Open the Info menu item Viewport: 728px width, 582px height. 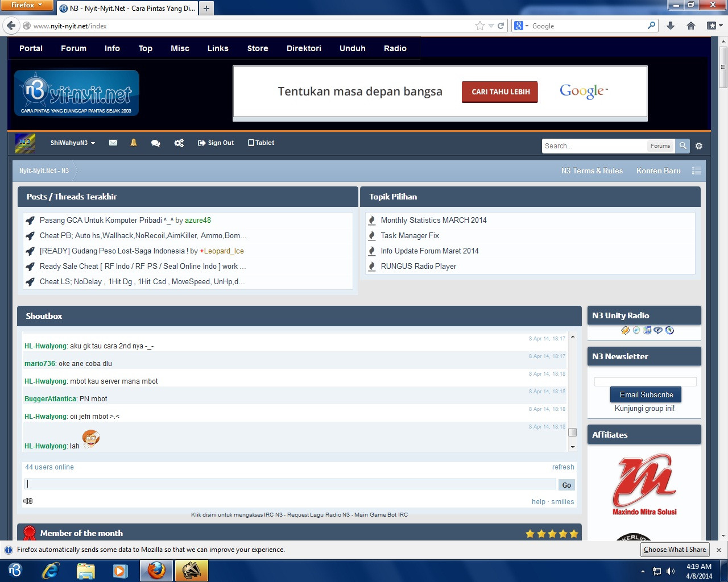coord(112,48)
